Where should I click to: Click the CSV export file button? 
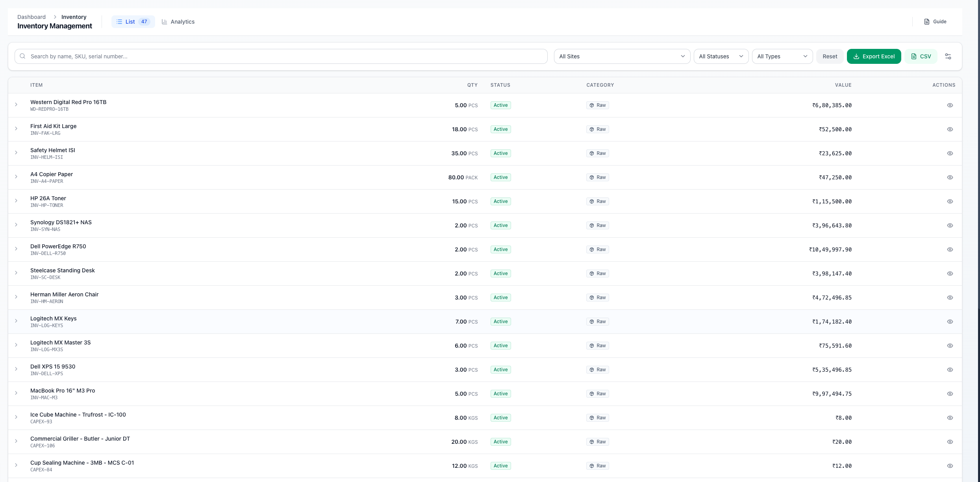921,56
